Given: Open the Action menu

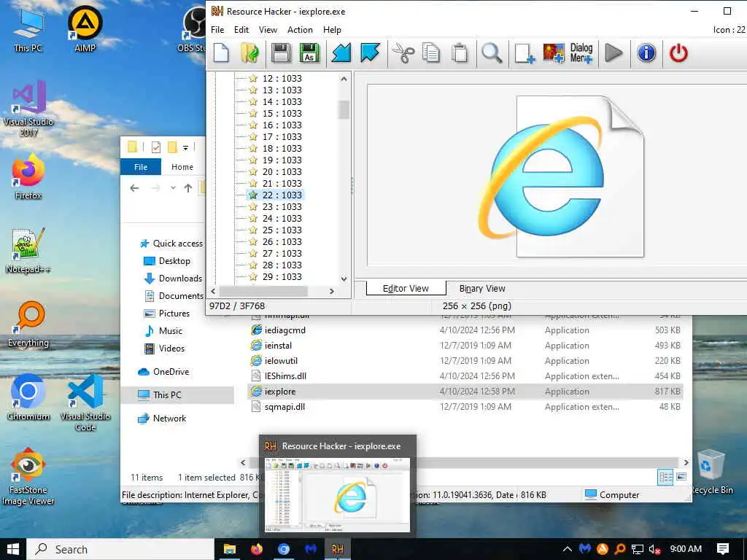Looking at the screenshot, I should point(300,29).
